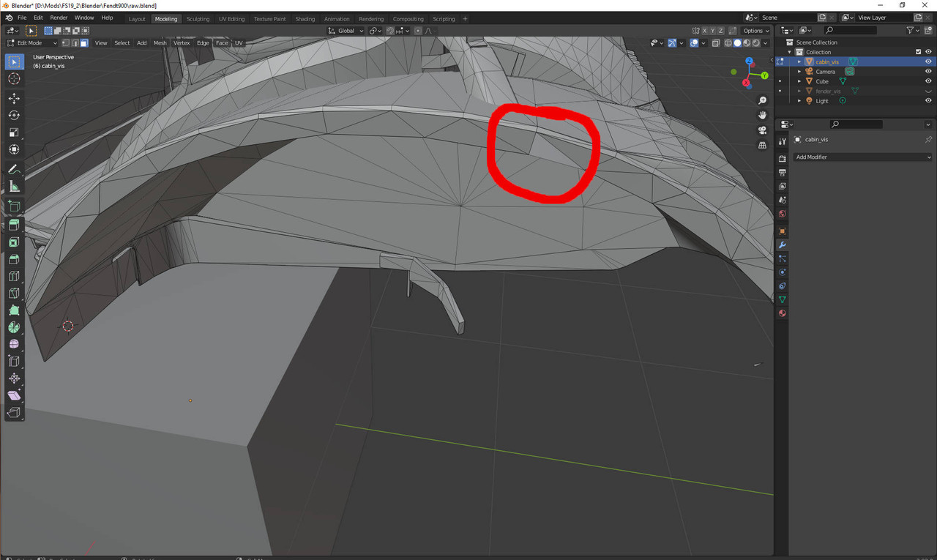Switch to wireframe viewport shading

(x=727, y=42)
